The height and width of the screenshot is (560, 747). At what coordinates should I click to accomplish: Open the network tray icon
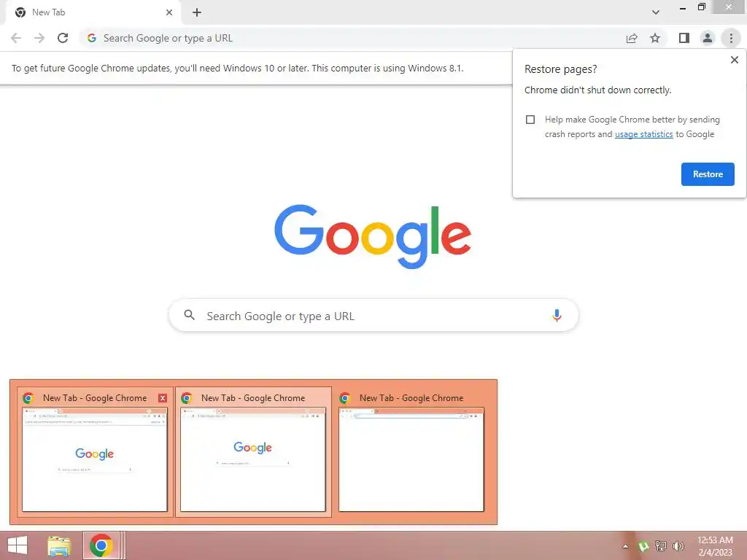[x=661, y=546]
